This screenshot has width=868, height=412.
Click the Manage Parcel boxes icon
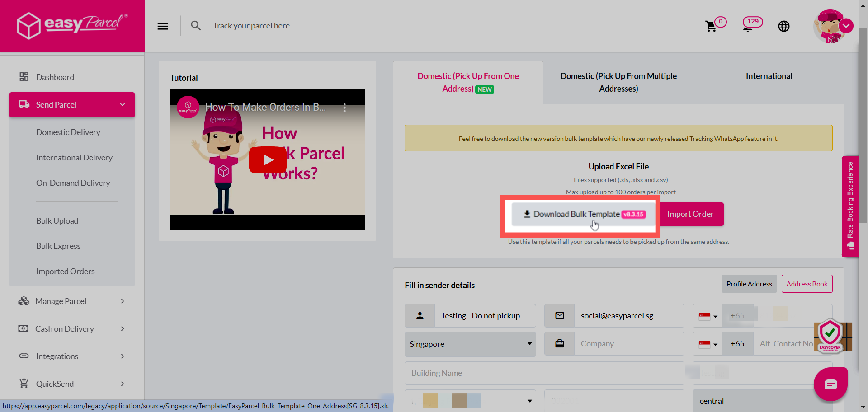click(x=24, y=301)
